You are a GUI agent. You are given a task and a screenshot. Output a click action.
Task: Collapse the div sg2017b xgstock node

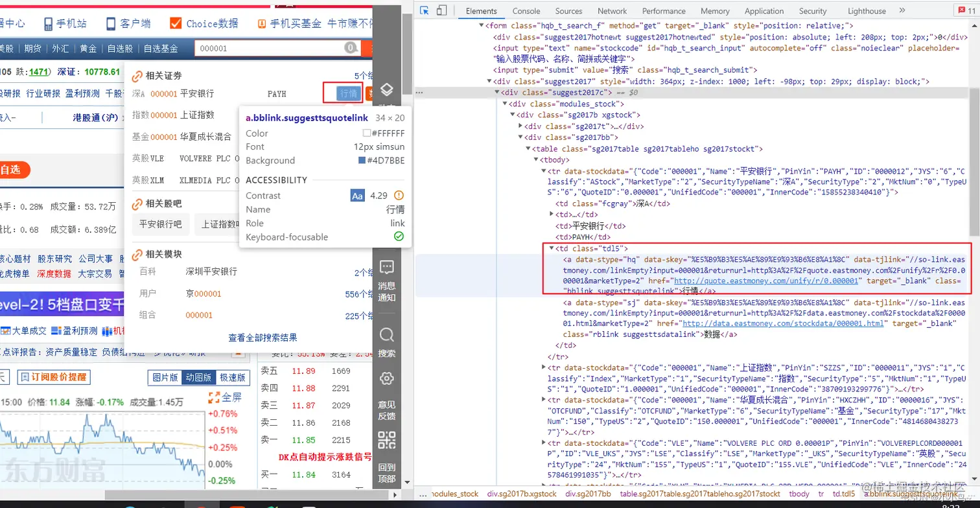click(513, 115)
